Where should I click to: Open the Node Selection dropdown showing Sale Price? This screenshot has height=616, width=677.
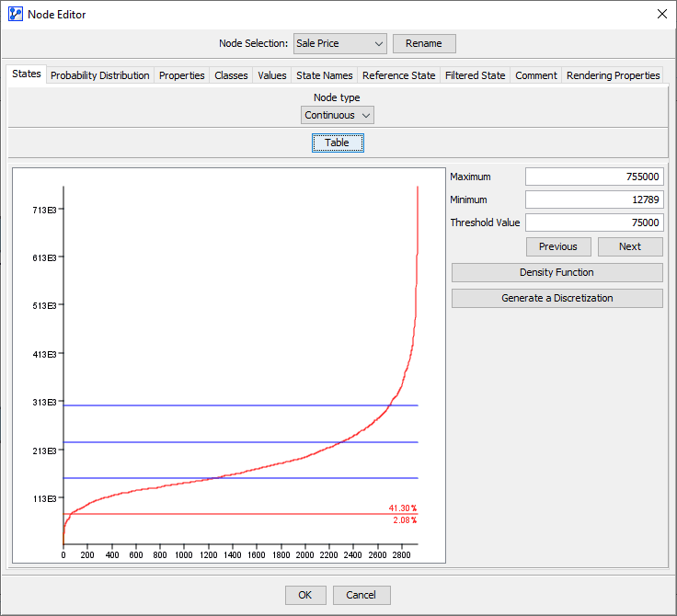point(339,43)
